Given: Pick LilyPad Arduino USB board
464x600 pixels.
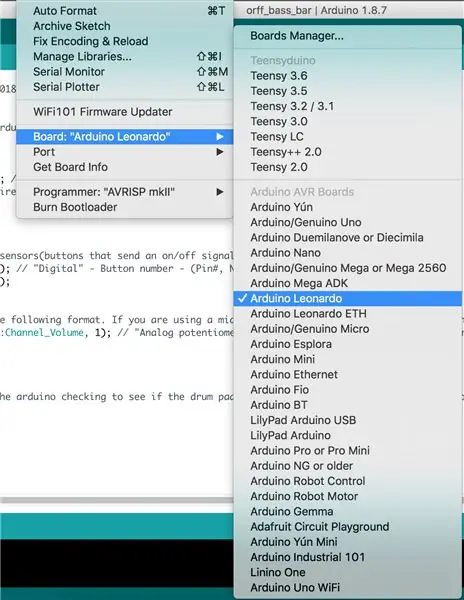Looking at the screenshot, I should click(x=348, y=420).
